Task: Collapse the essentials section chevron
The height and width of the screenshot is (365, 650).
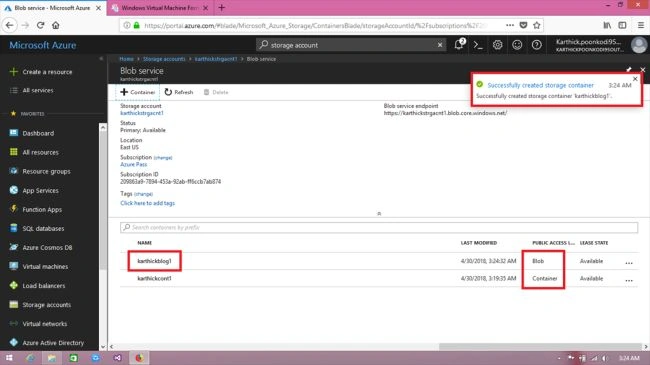Action: tap(379, 214)
